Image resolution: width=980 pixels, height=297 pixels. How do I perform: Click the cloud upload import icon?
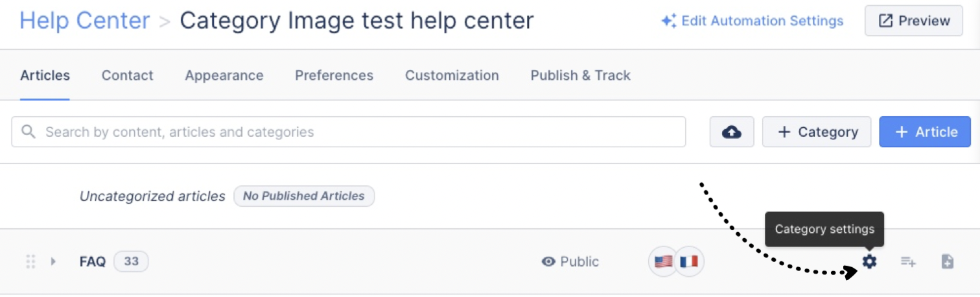tap(732, 132)
